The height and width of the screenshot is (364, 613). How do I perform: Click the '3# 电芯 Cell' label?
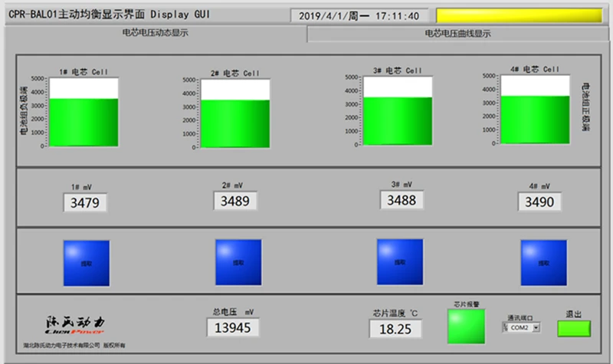click(397, 71)
